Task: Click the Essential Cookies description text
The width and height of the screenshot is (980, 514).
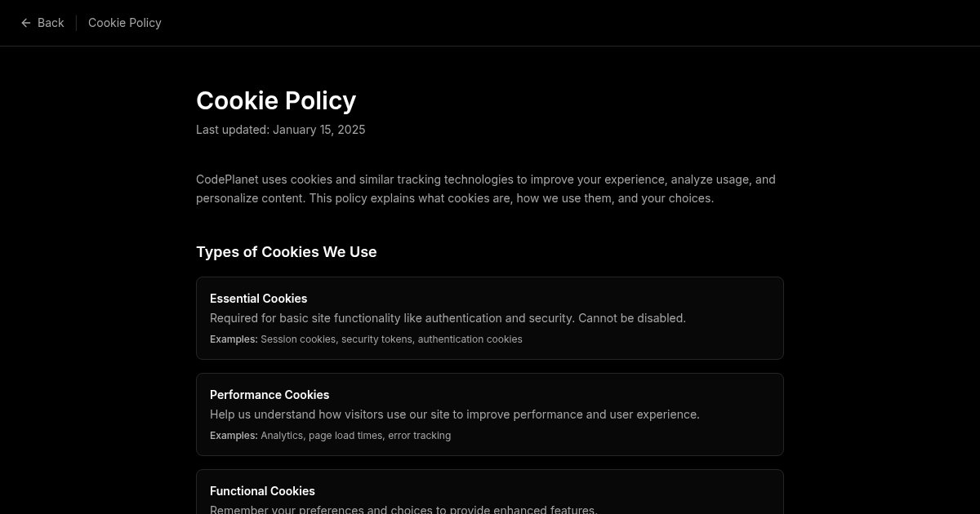Action: point(448,318)
